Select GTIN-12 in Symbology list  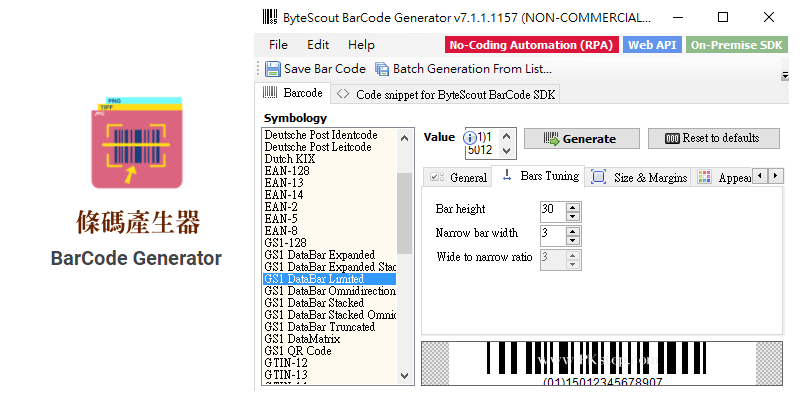(x=330, y=363)
